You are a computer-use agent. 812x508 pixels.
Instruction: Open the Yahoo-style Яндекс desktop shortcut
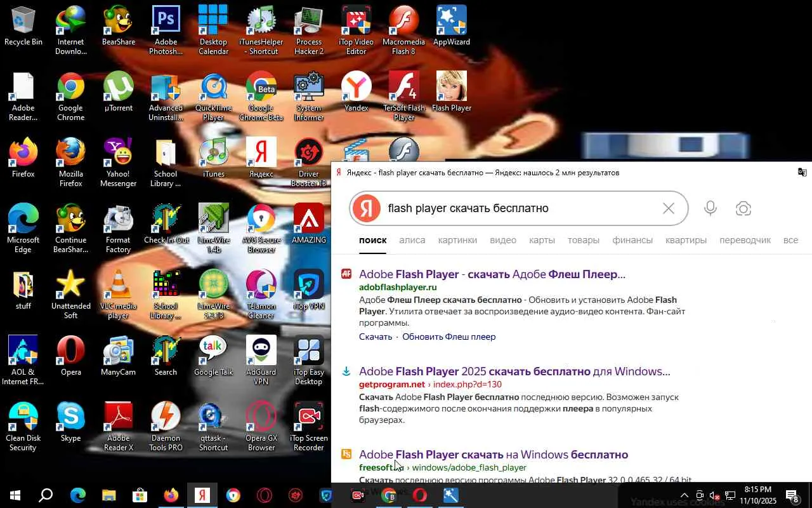[261, 159]
